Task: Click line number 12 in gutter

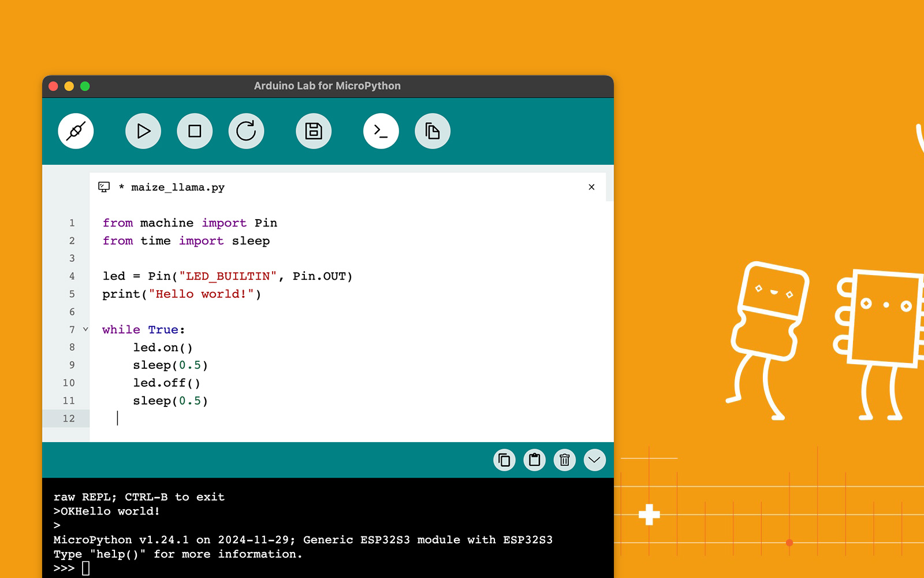Action: point(69,418)
